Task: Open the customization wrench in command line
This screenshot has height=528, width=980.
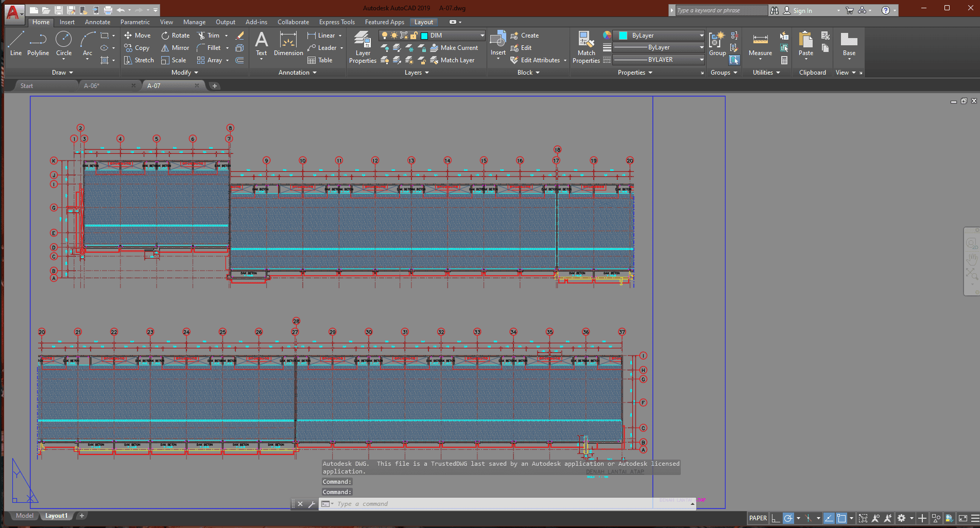Action: point(312,504)
